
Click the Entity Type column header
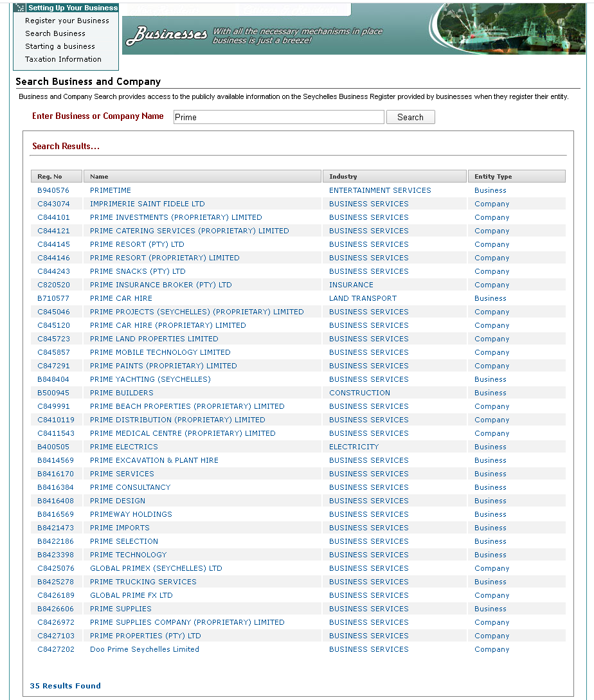pos(516,176)
